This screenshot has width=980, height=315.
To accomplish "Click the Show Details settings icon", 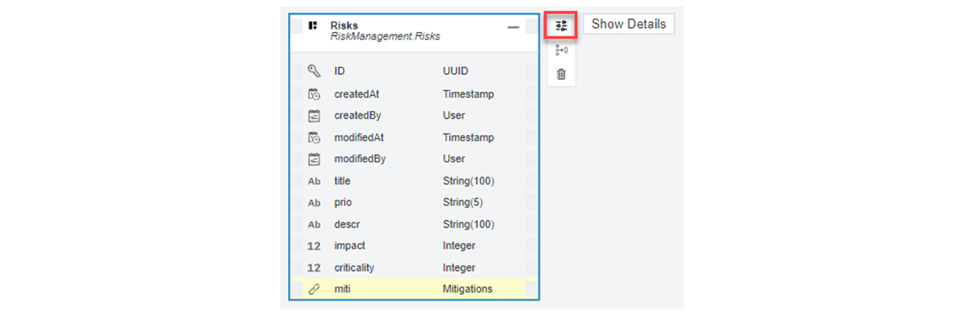I will tap(561, 26).
